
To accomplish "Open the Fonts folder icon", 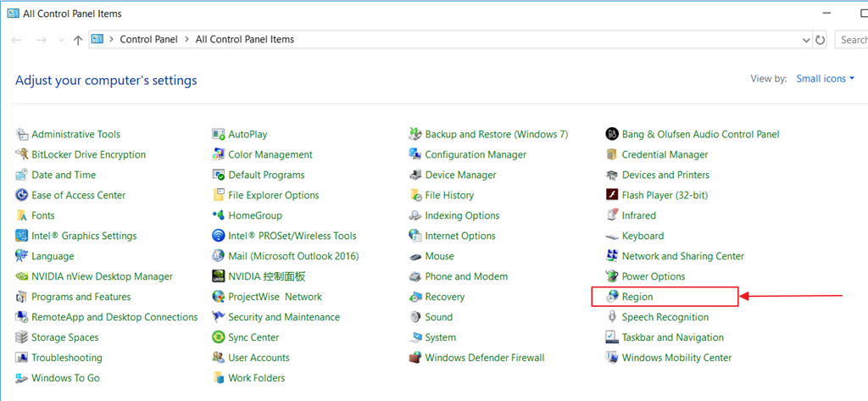I will (21, 215).
